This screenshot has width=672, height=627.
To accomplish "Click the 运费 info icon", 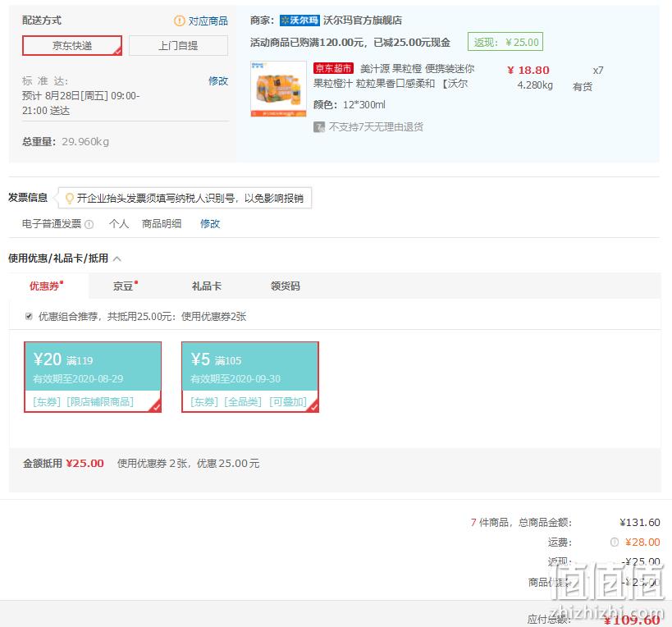I will (614, 542).
